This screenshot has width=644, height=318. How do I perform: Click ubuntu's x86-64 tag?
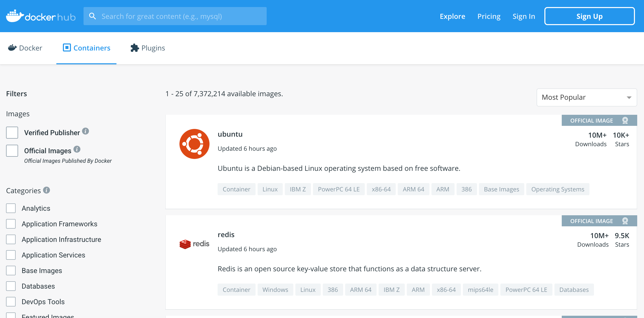coord(381,189)
